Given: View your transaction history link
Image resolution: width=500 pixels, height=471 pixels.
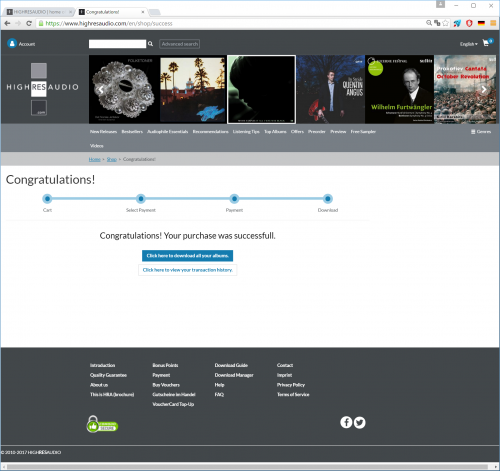Looking at the screenshot, I should tap(188, 270).
